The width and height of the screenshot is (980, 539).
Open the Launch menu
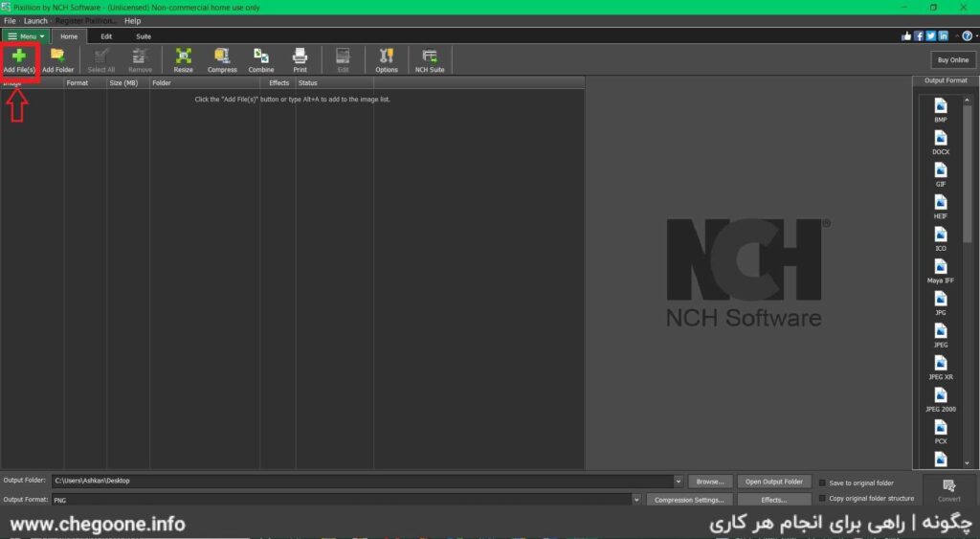35,21
